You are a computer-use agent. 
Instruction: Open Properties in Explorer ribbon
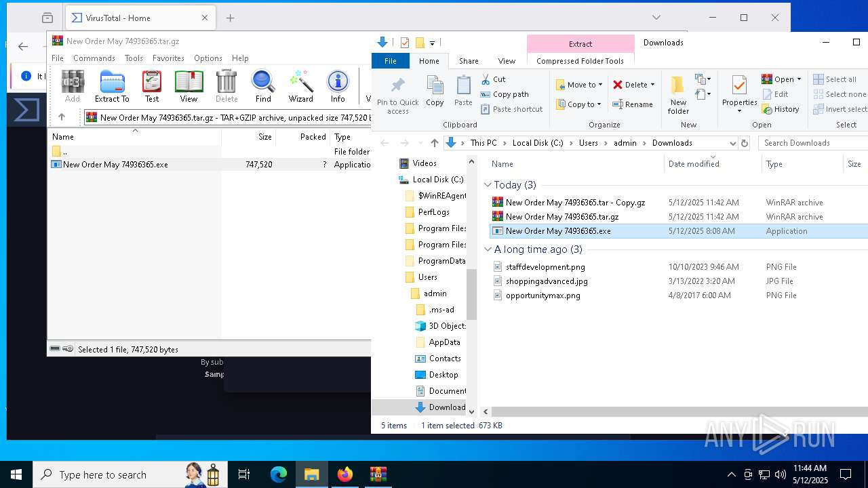click(x=739, y=94)
